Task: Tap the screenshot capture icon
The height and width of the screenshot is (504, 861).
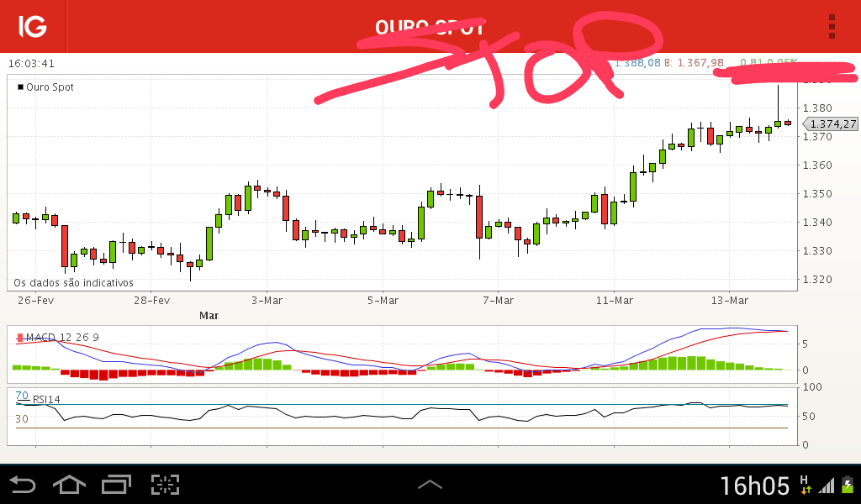Action: tap(166, 485)
